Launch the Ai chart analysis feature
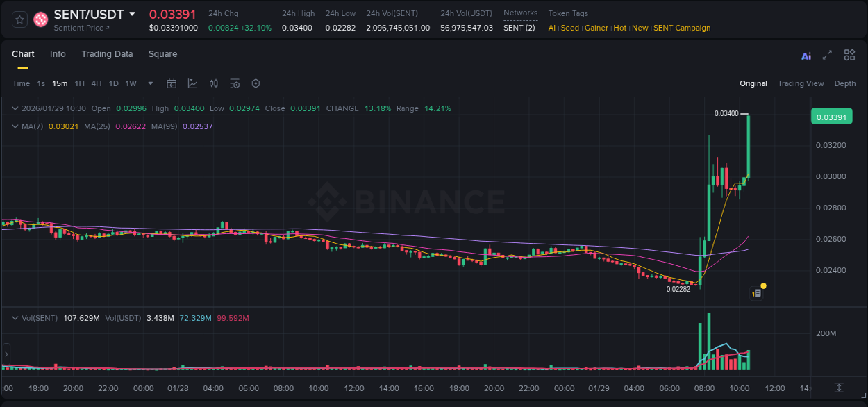Image resolution: width=868 pixels, height=407 pixels. pos(806,56)
